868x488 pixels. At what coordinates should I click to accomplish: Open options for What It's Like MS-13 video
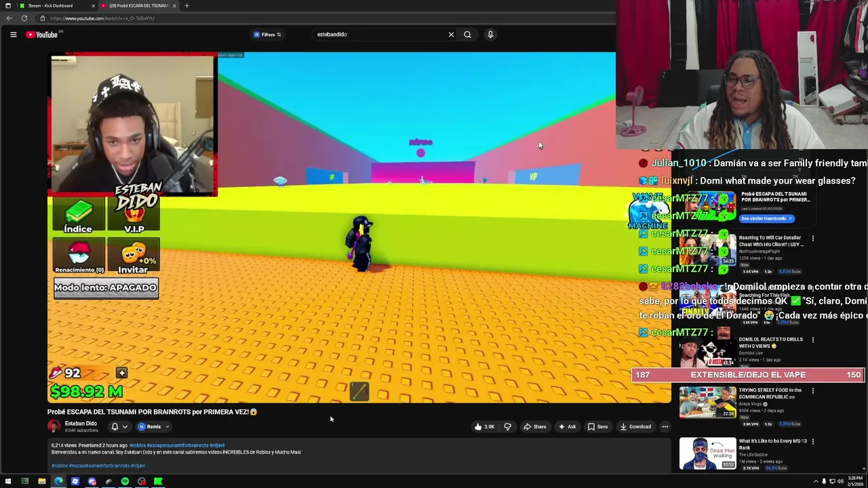[x=812, y=441]
